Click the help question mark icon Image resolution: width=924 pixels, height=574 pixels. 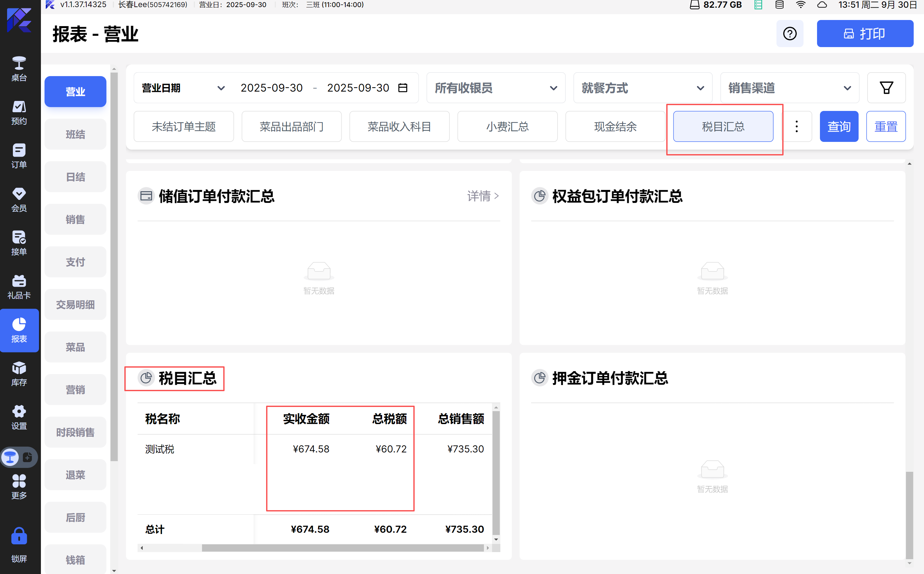point(789,34)
